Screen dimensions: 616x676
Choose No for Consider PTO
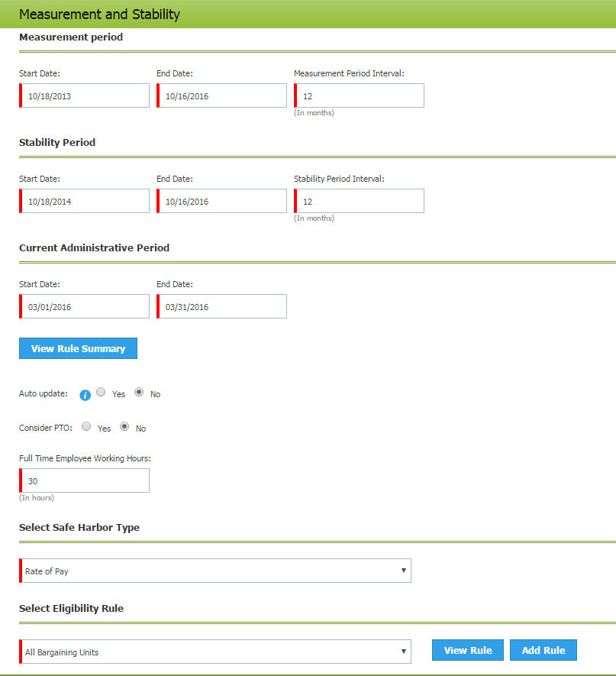[124, 426]
